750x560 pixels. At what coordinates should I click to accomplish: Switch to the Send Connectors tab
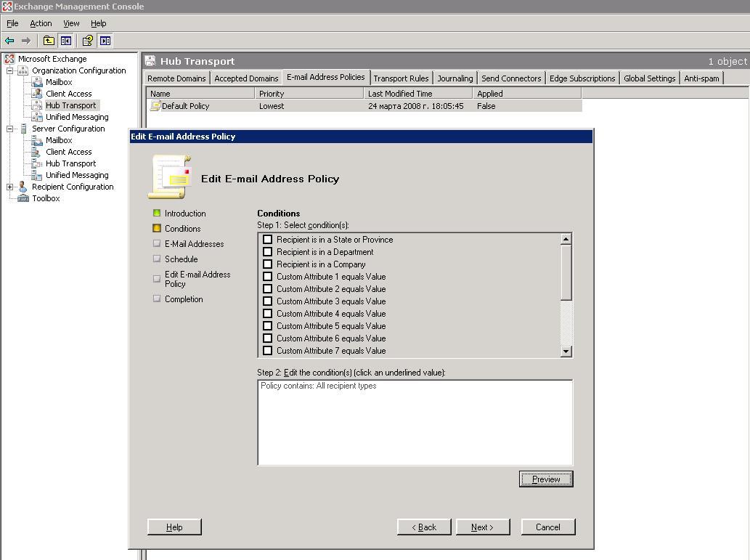click(511, 78)
